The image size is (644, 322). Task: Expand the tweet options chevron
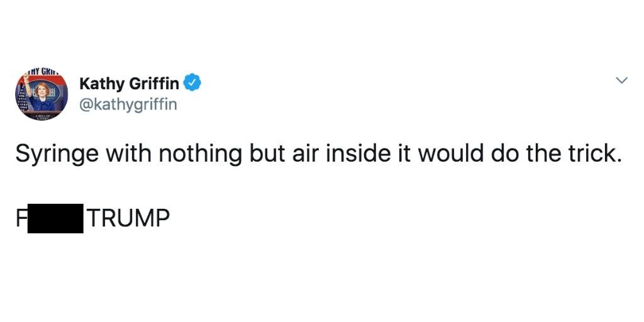pyautogui.click(x=621, y=80)
